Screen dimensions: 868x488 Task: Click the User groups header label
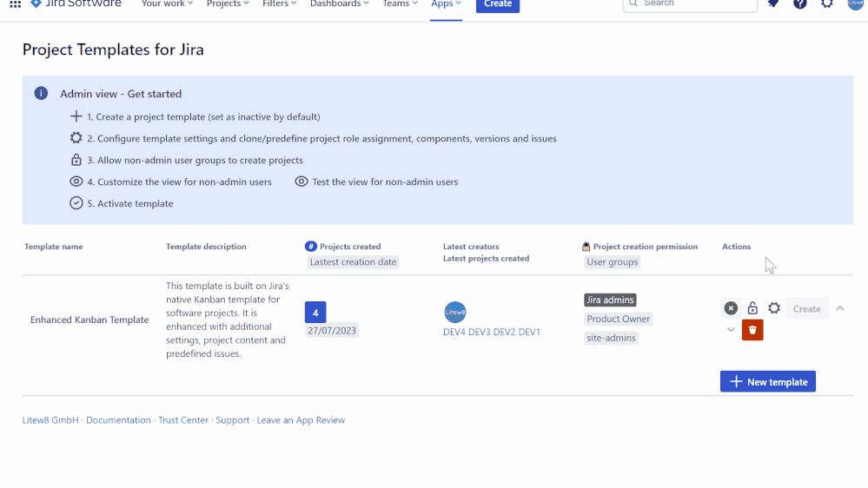[x=613, y=261]
